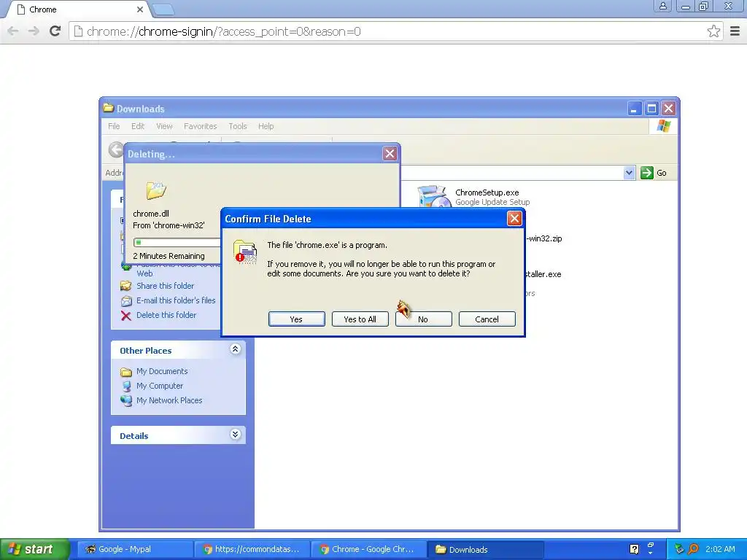This screenshot has width=747, height=560.
Task: Click the Windows flag logo in Explorer
Action: [664, 126]
